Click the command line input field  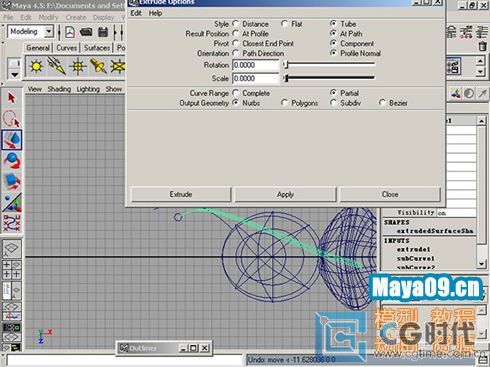pyautogui.click(x=125, y=361)
